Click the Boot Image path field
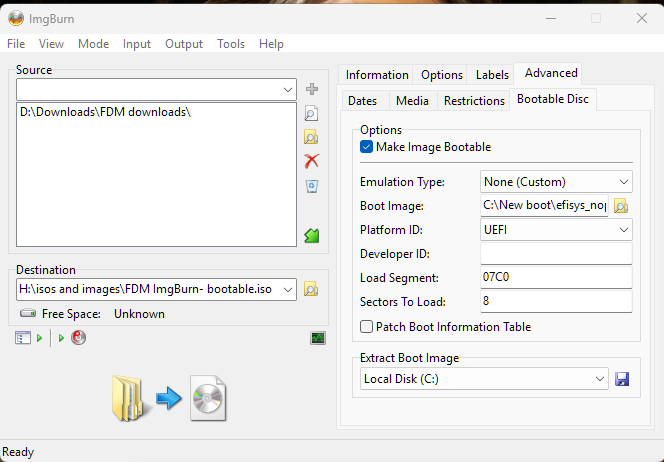The image size is (664, 462). click(x=544, y=206)
